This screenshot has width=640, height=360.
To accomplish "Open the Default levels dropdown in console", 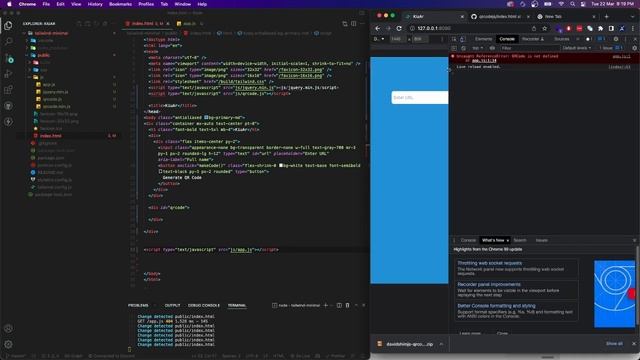I will coord(577,48).
